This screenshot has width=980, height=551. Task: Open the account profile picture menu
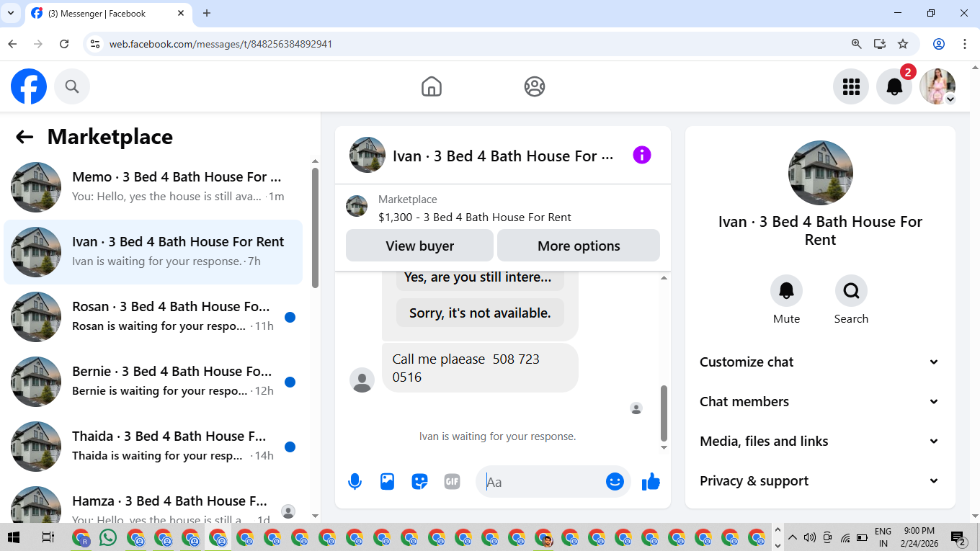(x=937, y=86)
